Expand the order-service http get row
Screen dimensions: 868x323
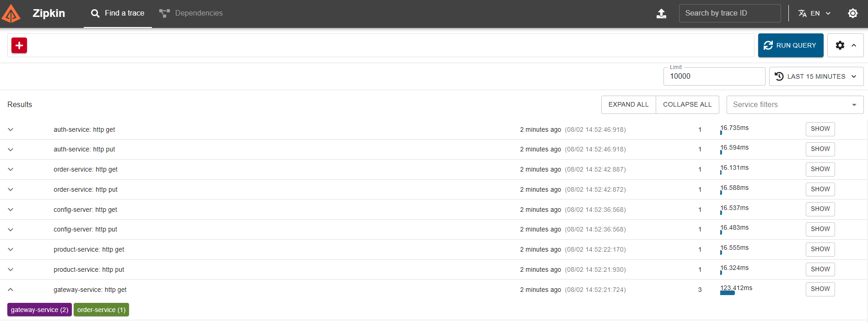pyautogui.click(x=11, y=169)
